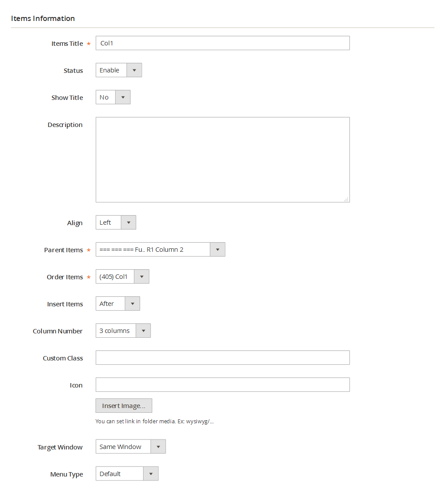Click the Icon path input field
This screenshot has width=448, height=504.
point(222,384)
